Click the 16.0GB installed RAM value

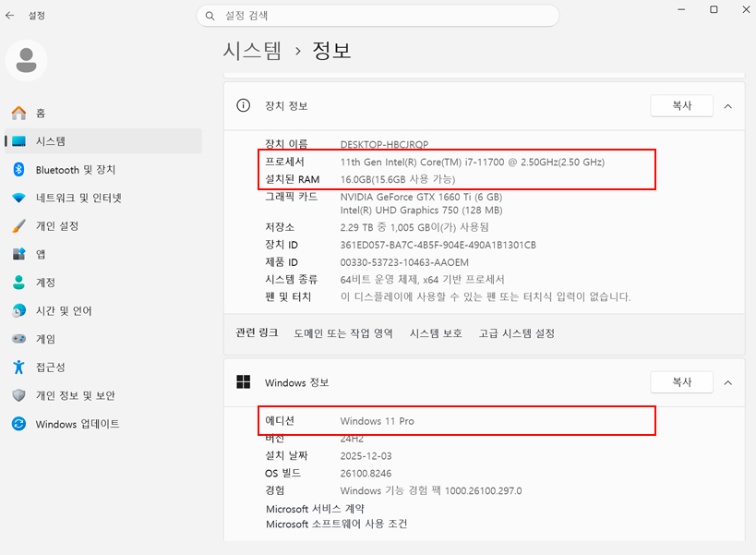pos(398,179)
